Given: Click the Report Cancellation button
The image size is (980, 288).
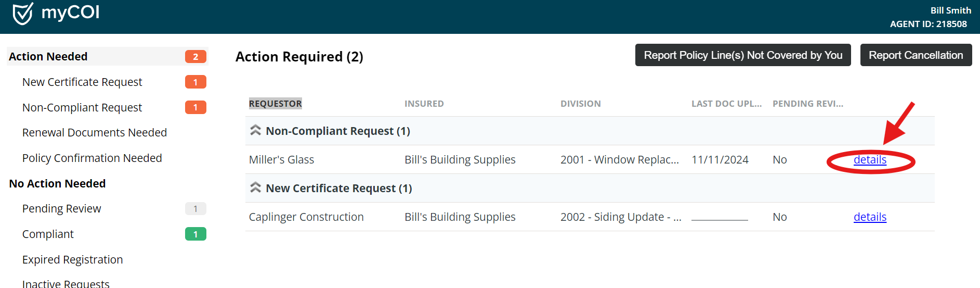Looking at the screenshot, I should point(916,55).
